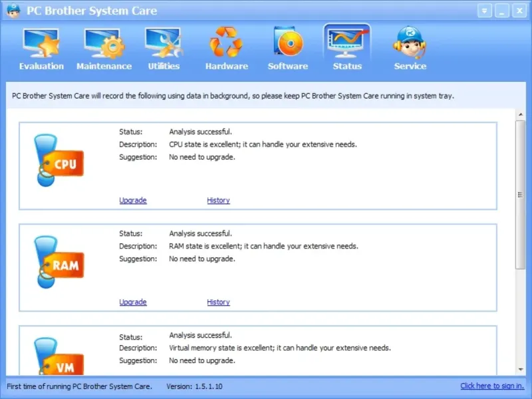Minimize the PC Brother window
The height and width of the screenshot is (399, 532).
[x=502, y=11]
